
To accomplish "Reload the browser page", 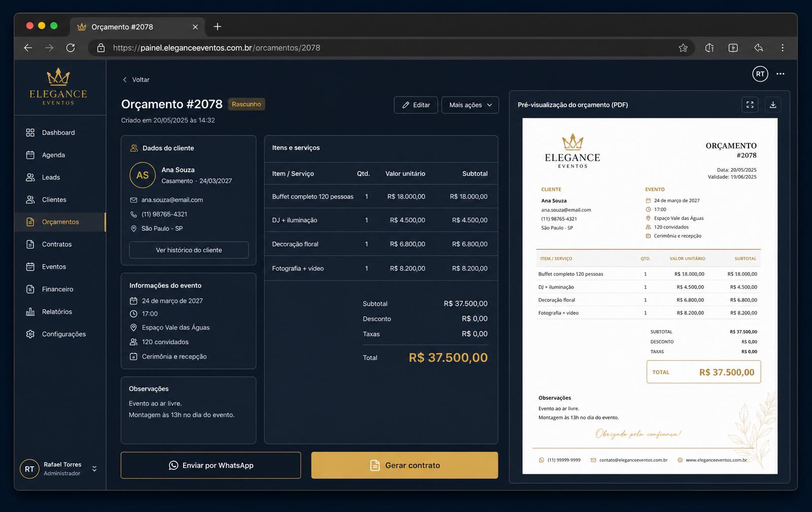I will click(x=71, y=48).
